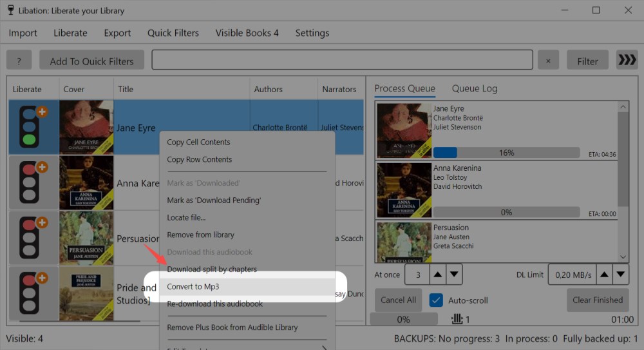Click the Libation wine glass app icon
644x350 pixels.
tap(11, 10)
